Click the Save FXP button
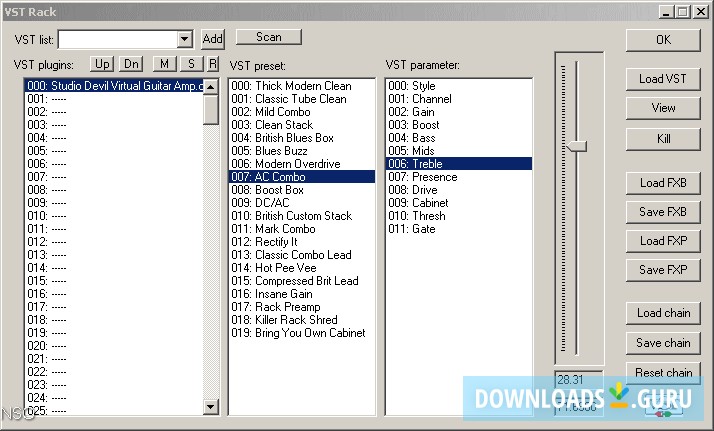The image size is (714, 431). pos(663,270)
